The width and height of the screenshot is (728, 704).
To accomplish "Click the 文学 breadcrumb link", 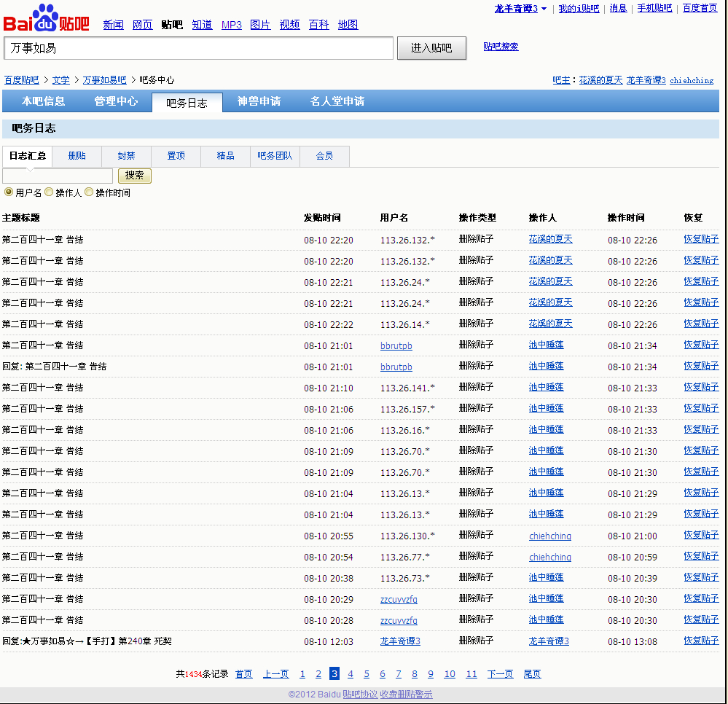I will 60,80.
